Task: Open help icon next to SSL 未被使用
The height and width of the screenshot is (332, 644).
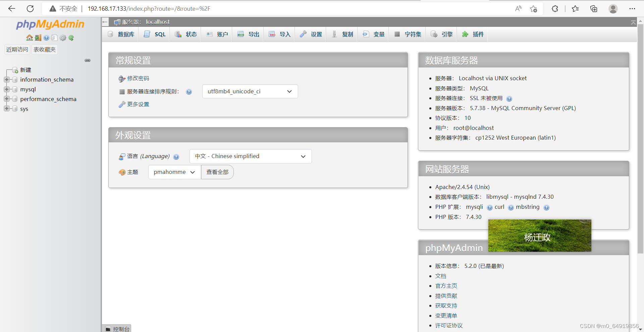Action: point(509,99)
